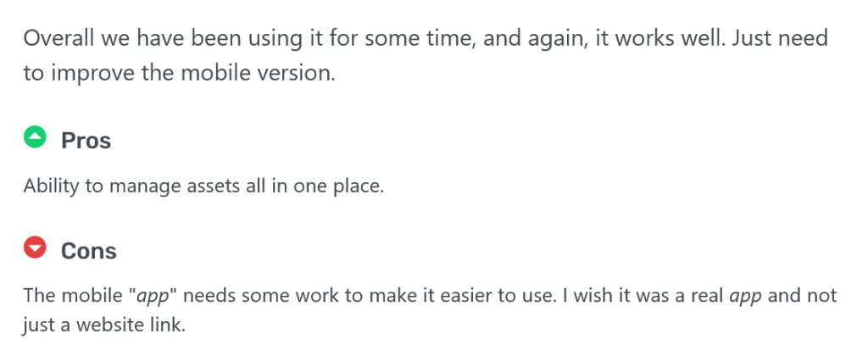Click the green Pros up-arrow icon
Image resolution: width=868 pixels, height=356 pixels.
tap(35, 137)
